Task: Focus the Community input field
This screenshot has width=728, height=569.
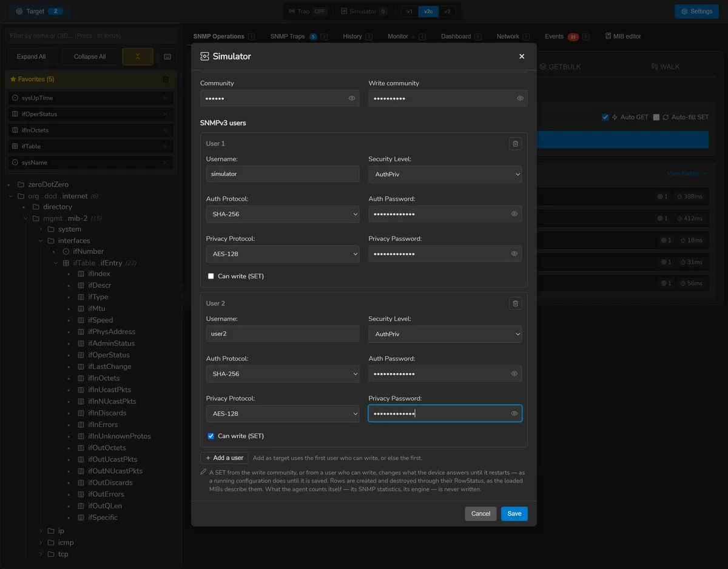Action: 280,98
